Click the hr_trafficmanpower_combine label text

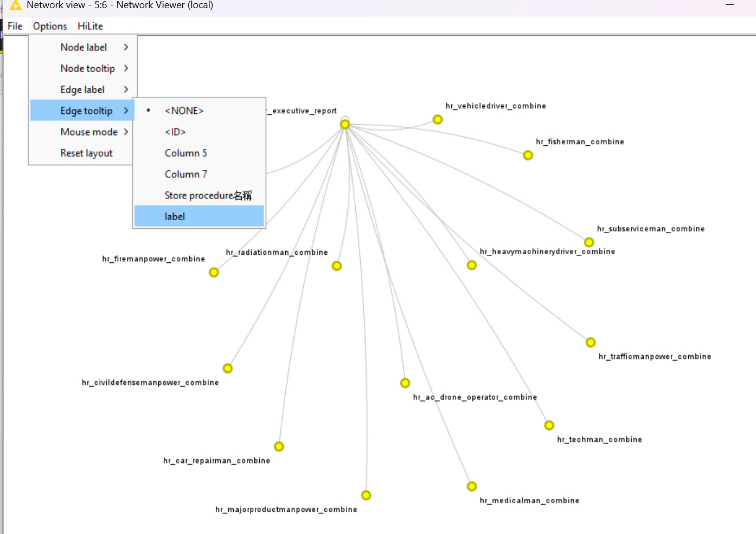(x=655, y=356)
